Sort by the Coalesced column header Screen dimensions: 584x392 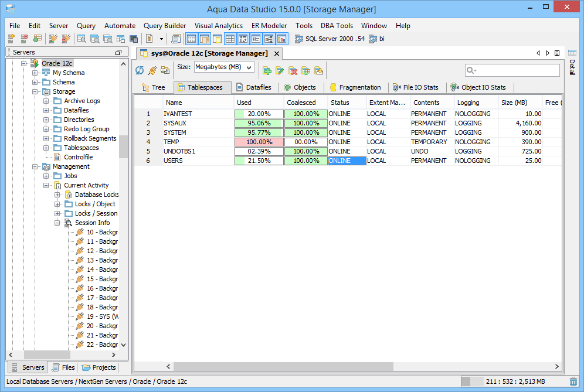point(306,103)
